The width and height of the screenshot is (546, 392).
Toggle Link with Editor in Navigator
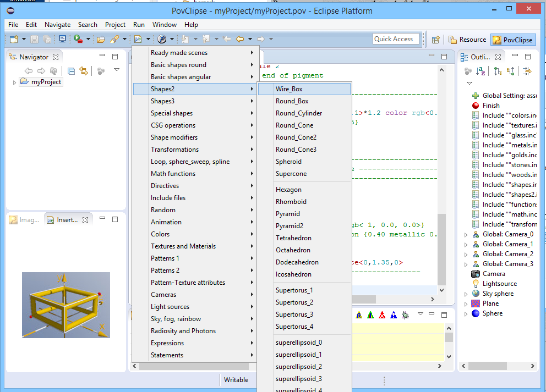[x=84, y=71]
